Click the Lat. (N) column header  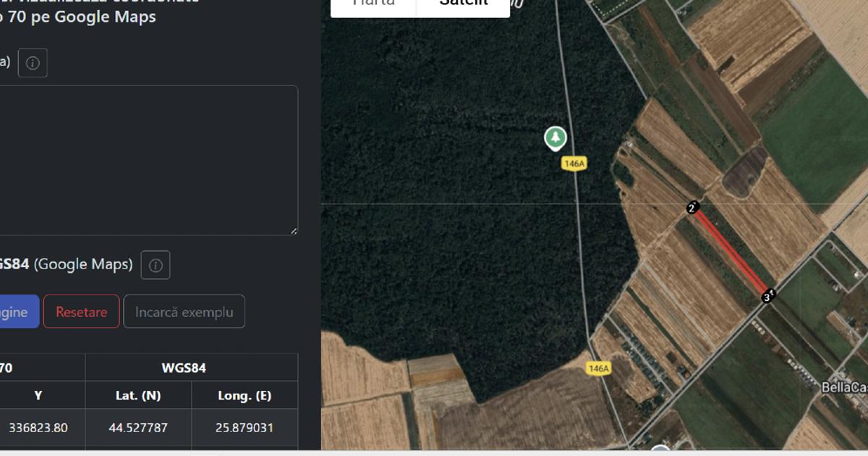(138, 395)
